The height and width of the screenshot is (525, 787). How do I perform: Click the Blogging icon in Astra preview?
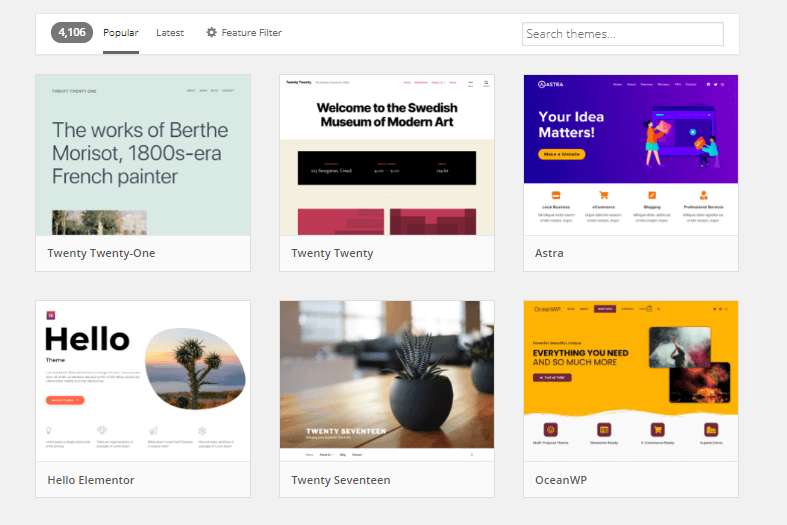(x=652, y=195)
